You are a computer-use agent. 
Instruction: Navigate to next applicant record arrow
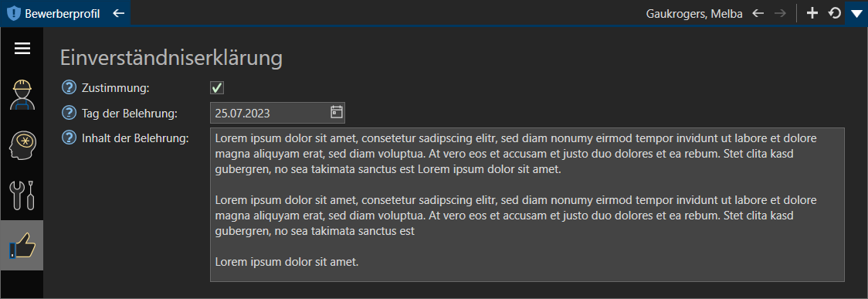tap(780, 13)
